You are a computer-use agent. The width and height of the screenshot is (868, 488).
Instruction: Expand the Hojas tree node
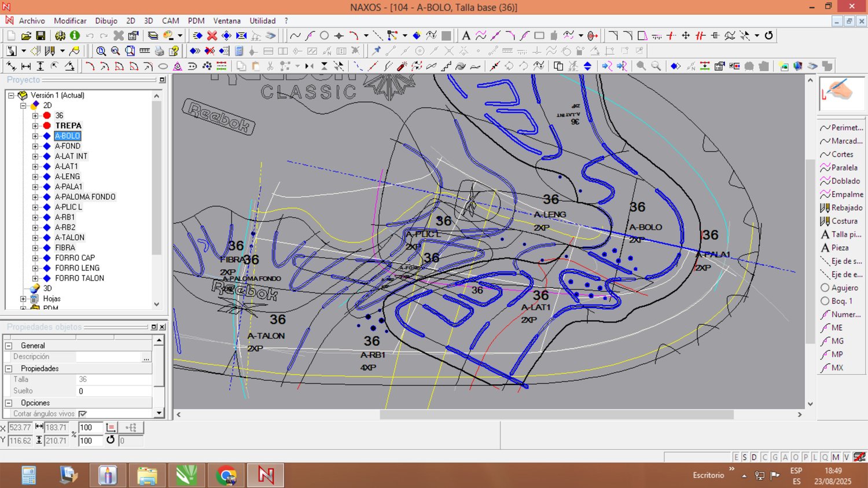[23, 299]
